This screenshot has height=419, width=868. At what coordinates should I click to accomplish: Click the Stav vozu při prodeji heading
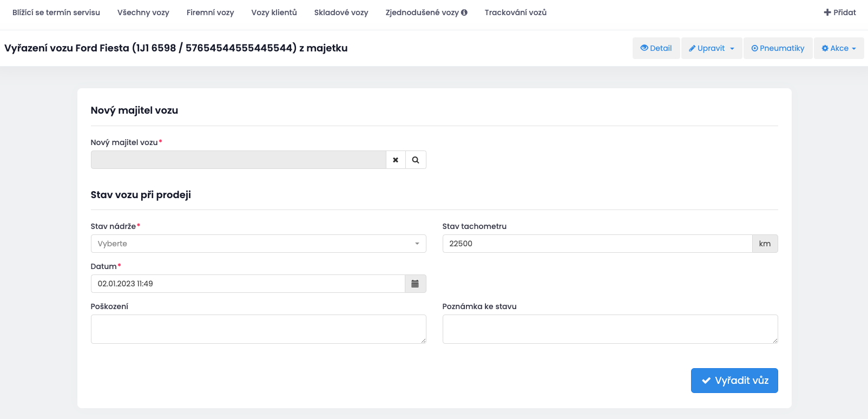click(x=141, y=195)
